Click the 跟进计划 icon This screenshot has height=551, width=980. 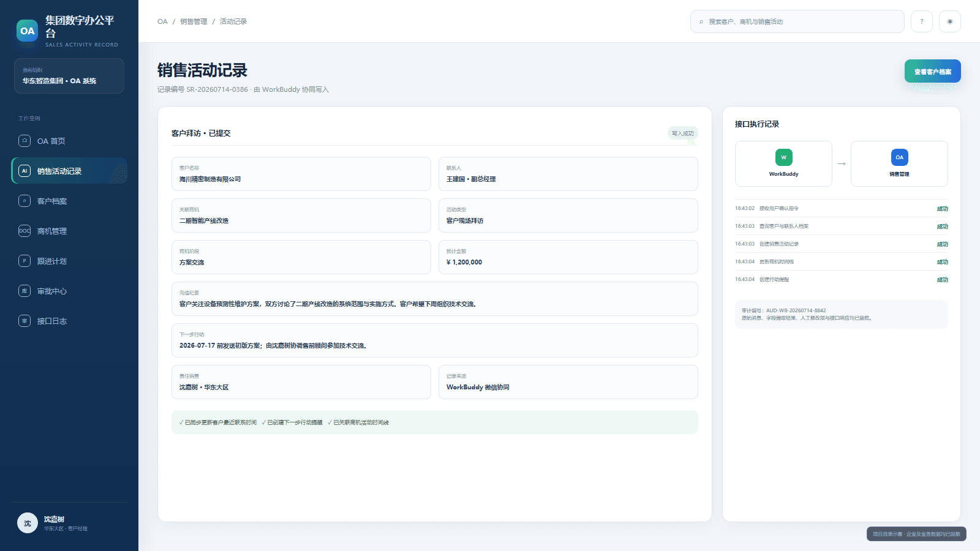[24, 261]
